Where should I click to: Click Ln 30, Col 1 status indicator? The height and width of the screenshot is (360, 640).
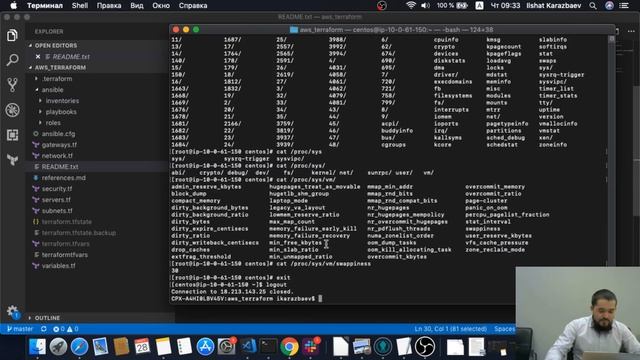(451, 329)
